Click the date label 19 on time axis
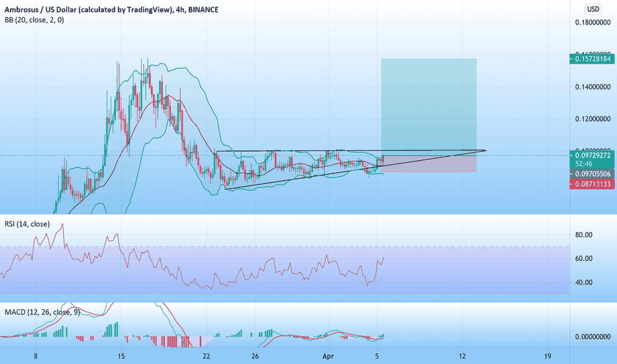This screenshot has width=617, height=364. click(x=547, y=356)
